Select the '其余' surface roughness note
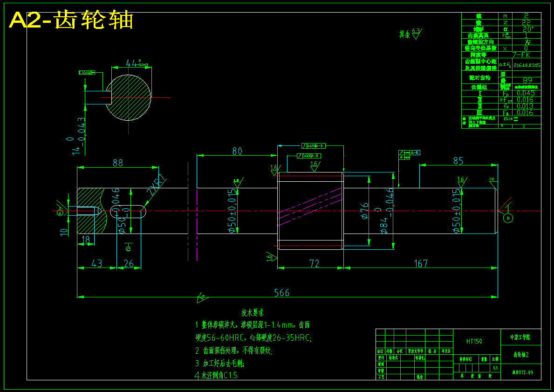The width and height of the screenshot is (554, 392). click(410, 34)
